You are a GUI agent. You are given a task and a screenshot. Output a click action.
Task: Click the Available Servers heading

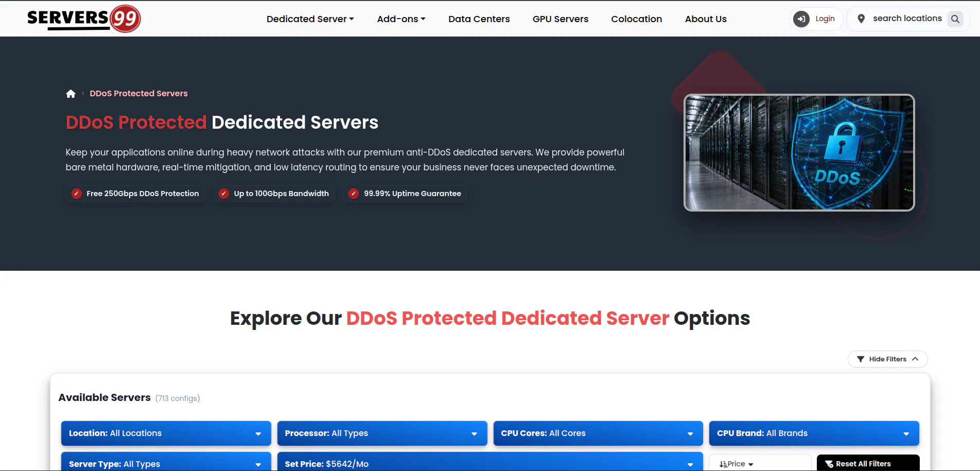104,397
